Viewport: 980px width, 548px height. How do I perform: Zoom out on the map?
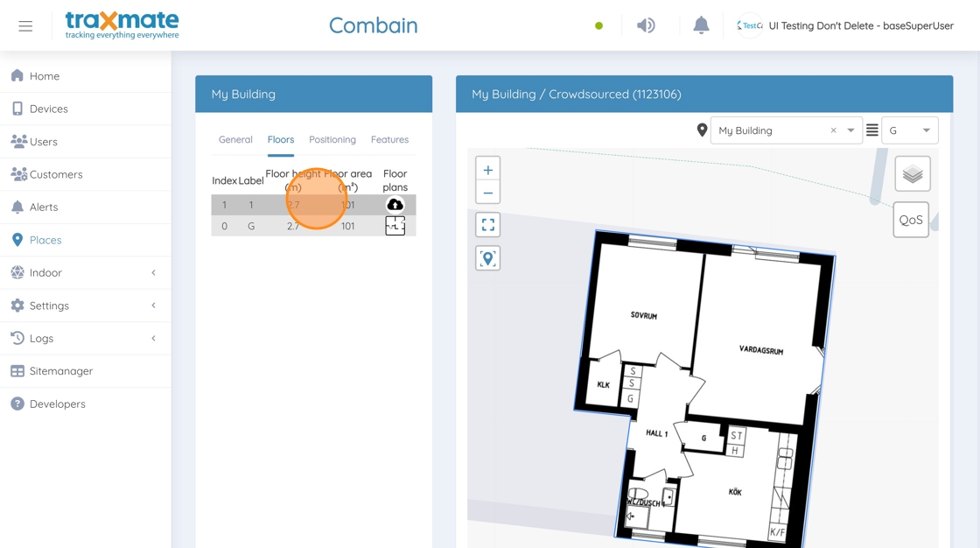tap(487, 193)
